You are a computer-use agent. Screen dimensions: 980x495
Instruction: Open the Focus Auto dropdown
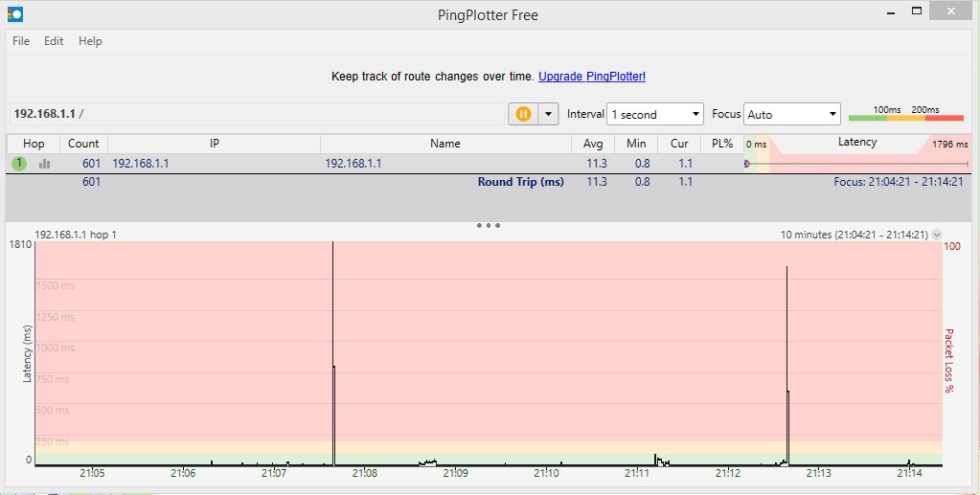click(792, 114)
